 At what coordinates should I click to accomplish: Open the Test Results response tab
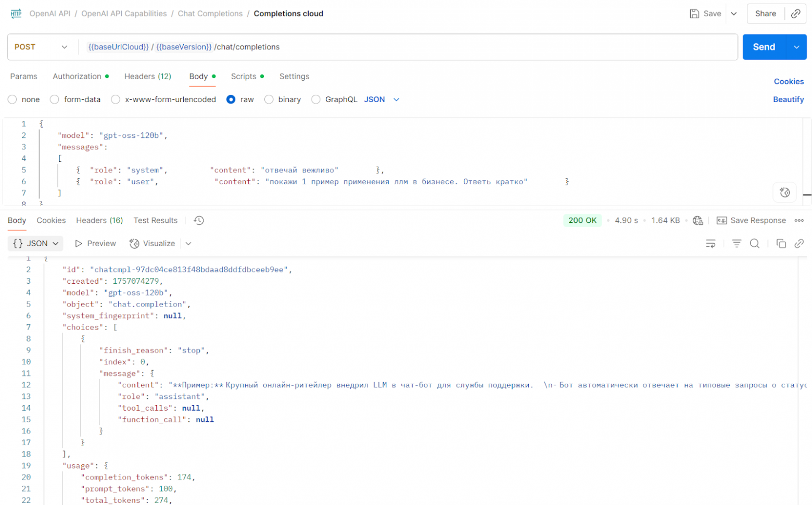[x=155, y=221]
